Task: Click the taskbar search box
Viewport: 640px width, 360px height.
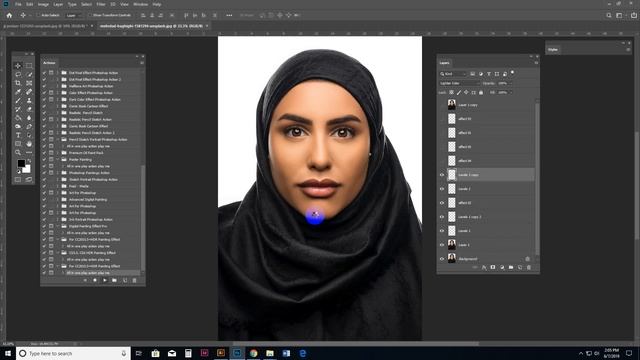Action: click(x=73, y=353)
